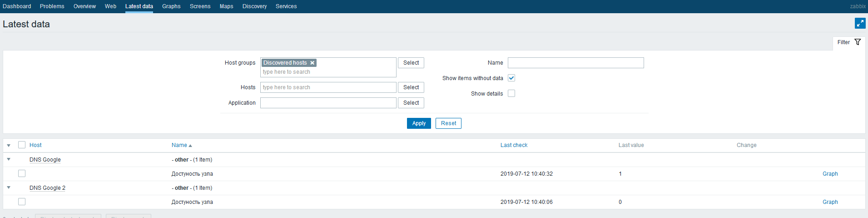Sort the table by Last check
This screenshot has height=218, width=868.
coord(514,145)
